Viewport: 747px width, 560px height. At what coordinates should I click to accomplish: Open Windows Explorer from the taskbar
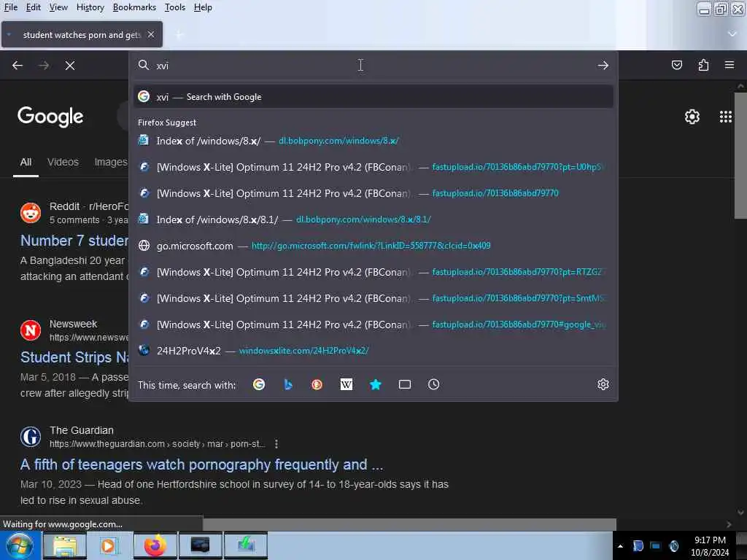[65, 545]
